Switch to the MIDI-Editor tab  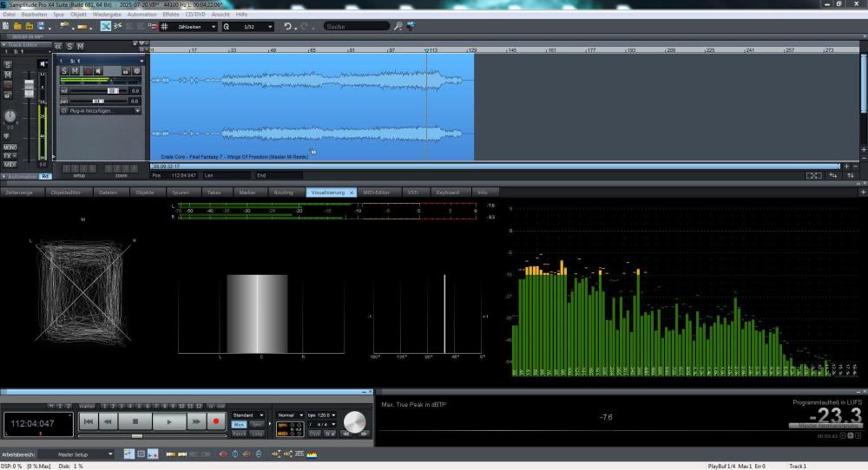click(377, 193)
